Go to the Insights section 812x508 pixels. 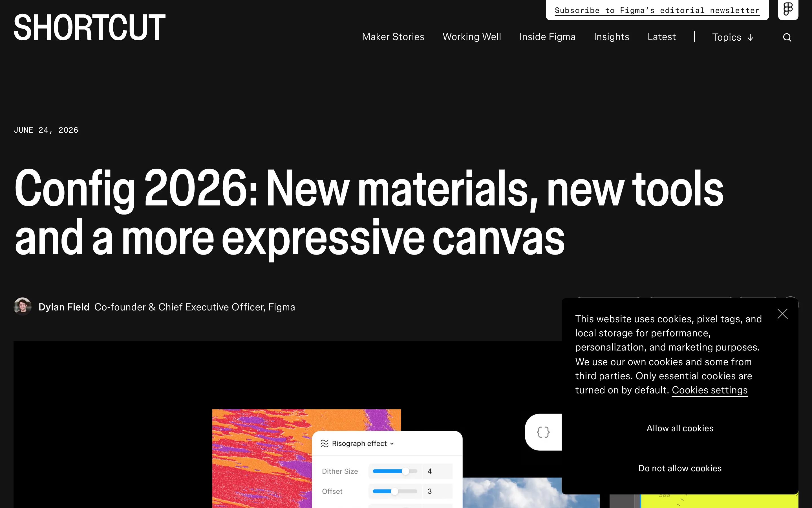[x=611, y=37]
